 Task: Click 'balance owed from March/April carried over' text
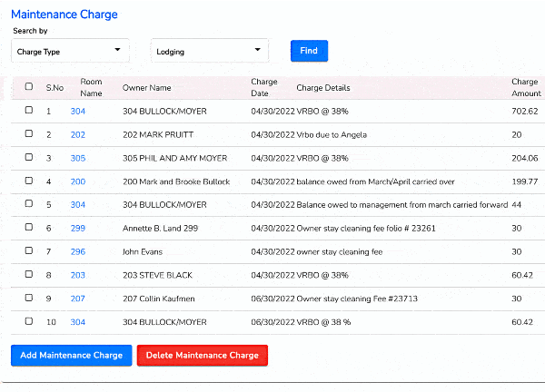tap(375, 181)
